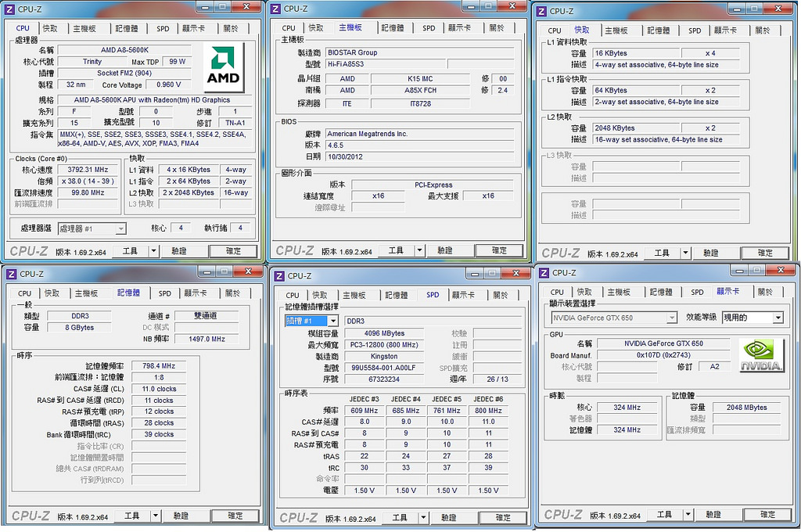
Task: Click 確定 in the memory timings window
Action: (235, 516)
